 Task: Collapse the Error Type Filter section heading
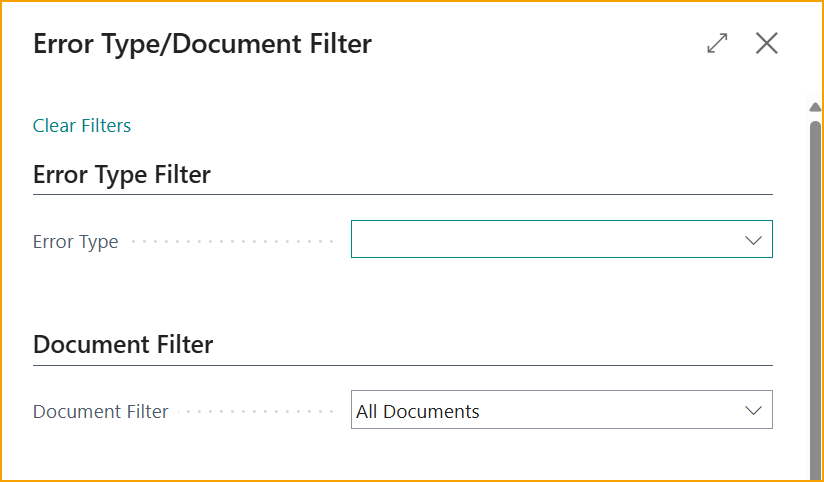(x=122, y=175)
